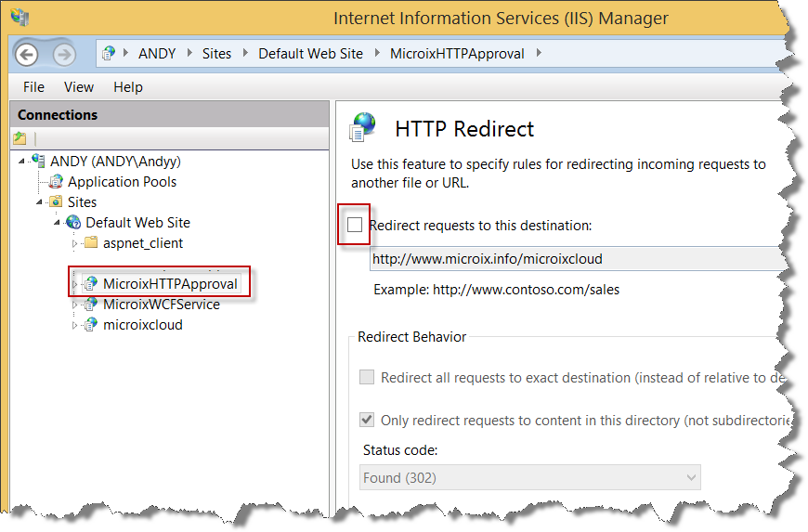
Task: Click Sites in the address breadcrumb
Action: click(x=216, y=54)
